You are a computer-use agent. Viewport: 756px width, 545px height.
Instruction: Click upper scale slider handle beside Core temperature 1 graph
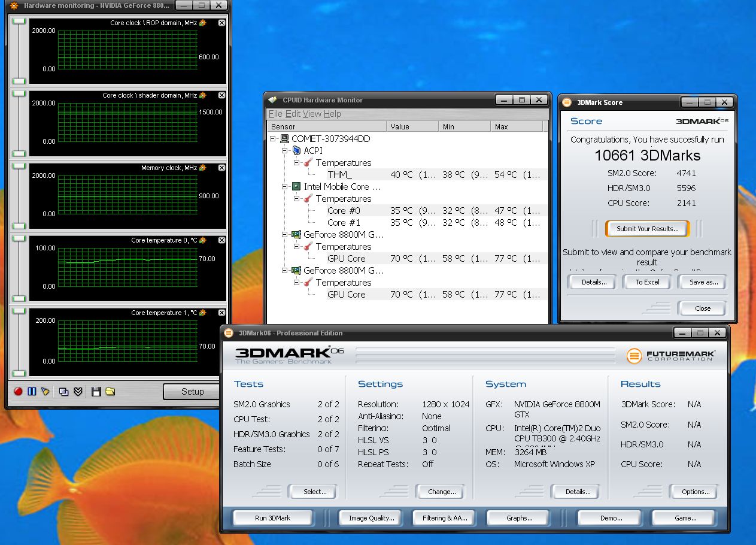coord(19,311)
